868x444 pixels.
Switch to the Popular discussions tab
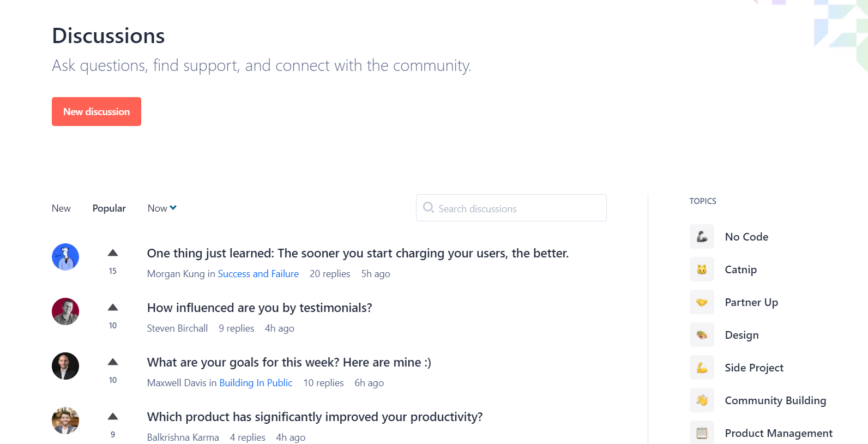(109, 208)
